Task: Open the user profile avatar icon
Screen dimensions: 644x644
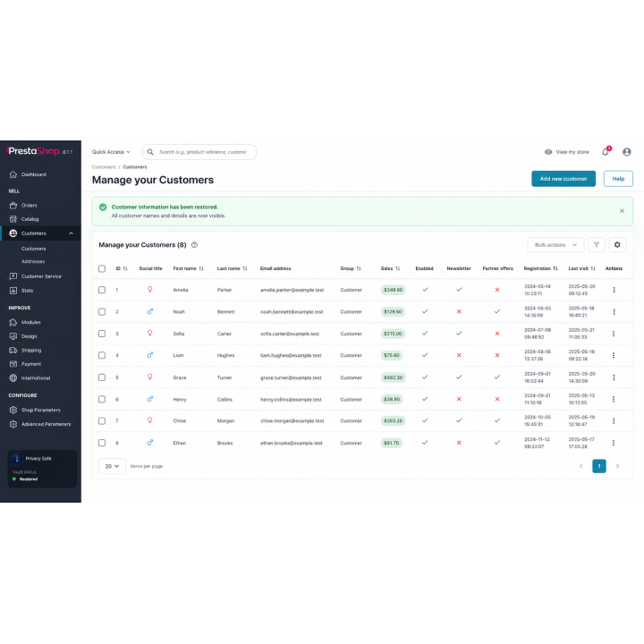Action: (626, 152)
